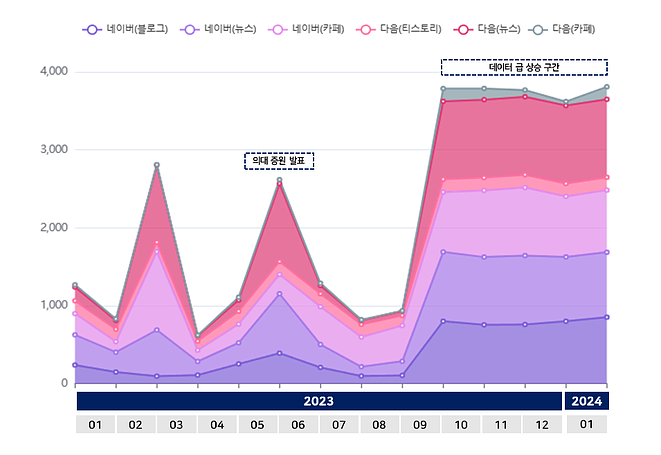This screenshot has width=661, height=455.
Task: Click month 01 under the 2024 band
Action: [x=586, y=425]
